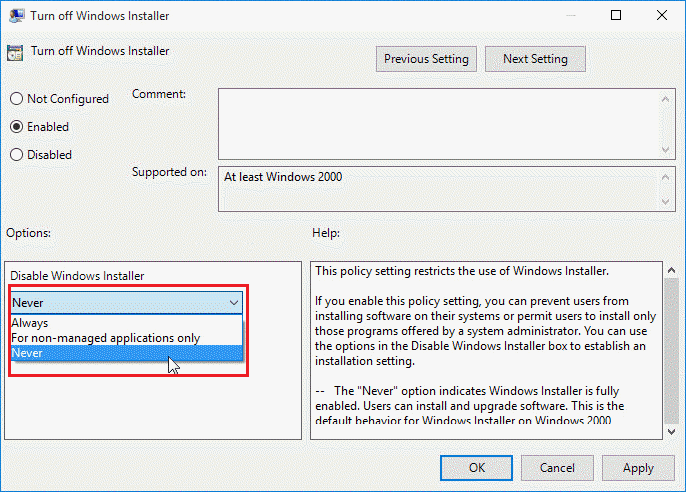Viewport: 686px width, 492px height.
Task: Open the Disable Windows Installer dropdown arrow
Action: click(x=234, y=303)
